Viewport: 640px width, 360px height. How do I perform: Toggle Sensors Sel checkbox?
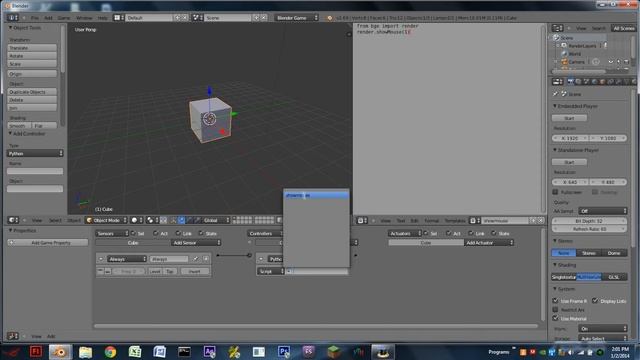coord(133,233)
